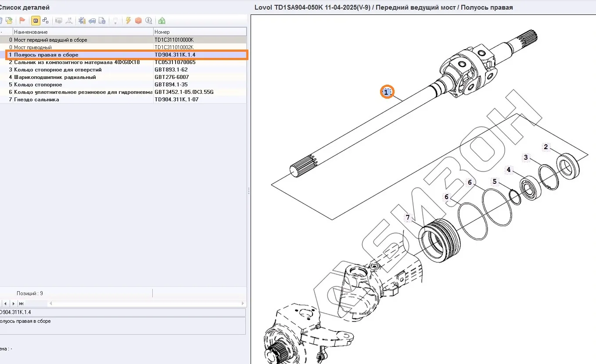Go to last record navigation arrow
The image size is (596, 364).
[x=22, y=303]
